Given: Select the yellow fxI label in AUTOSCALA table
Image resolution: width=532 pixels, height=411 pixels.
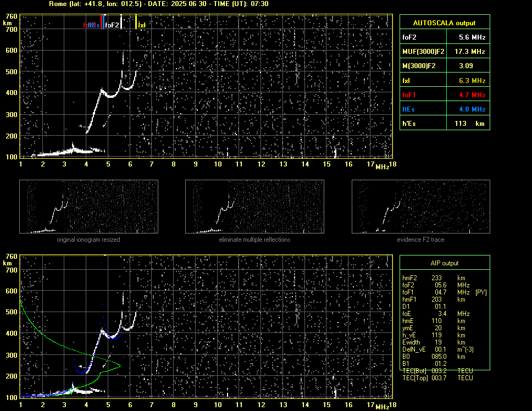Looking at the screenshot, I should 406,81.
